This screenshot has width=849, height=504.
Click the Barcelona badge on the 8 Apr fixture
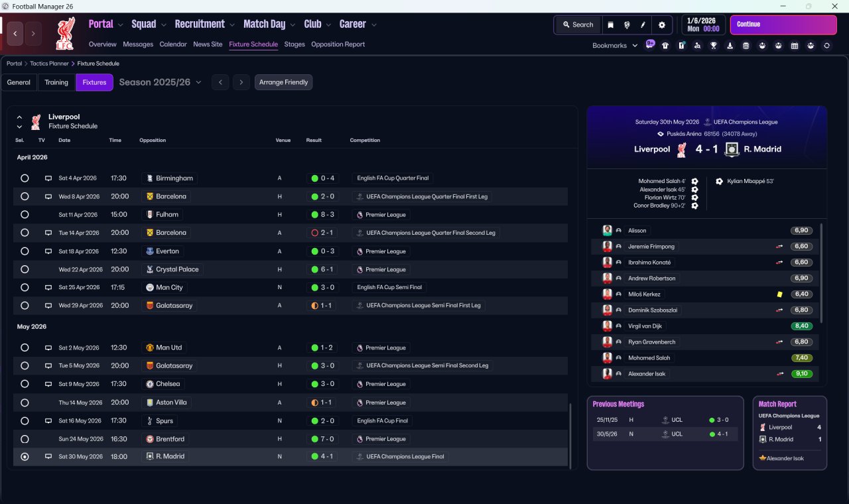pyautogui.click(x=150, y=196)
